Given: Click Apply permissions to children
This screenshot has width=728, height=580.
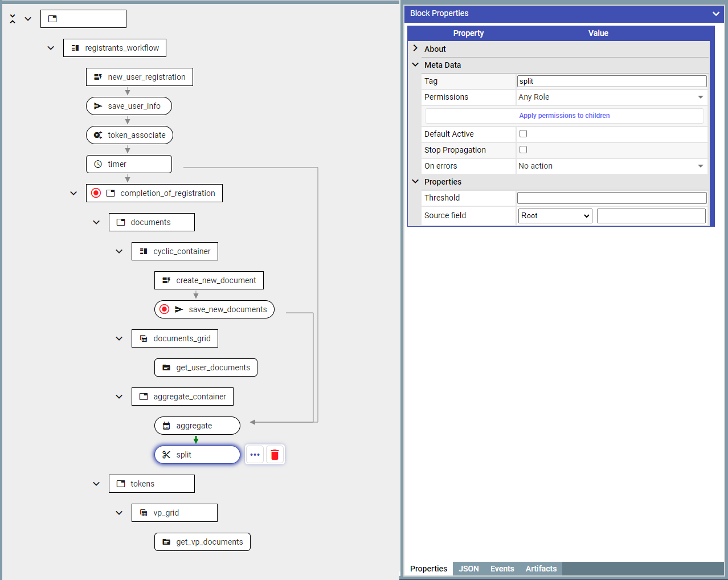Looking at the screenshot, I should (x=564, y=116).
